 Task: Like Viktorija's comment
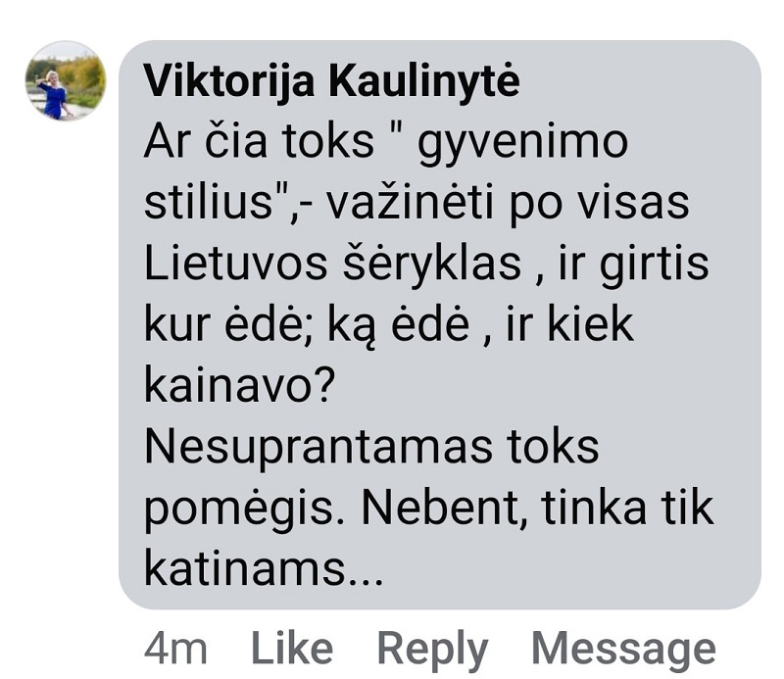click(x=292, y=649)
